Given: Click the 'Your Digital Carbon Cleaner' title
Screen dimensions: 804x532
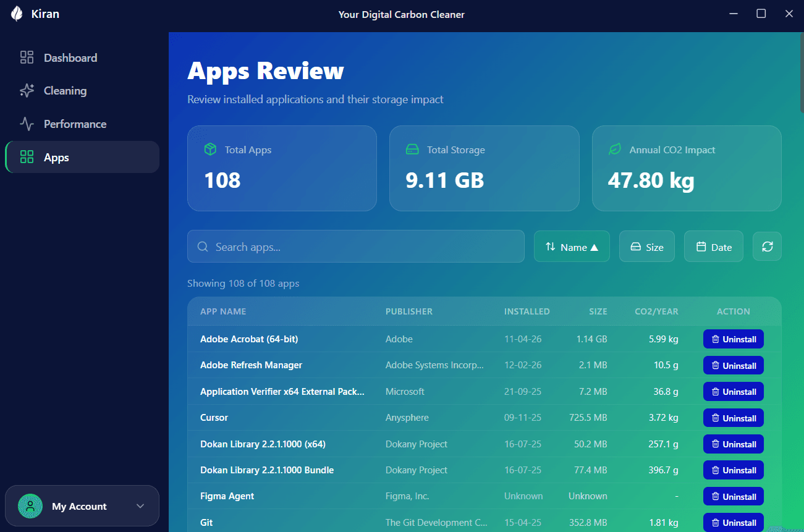Looking at the screenshot, I should (402, 14).
